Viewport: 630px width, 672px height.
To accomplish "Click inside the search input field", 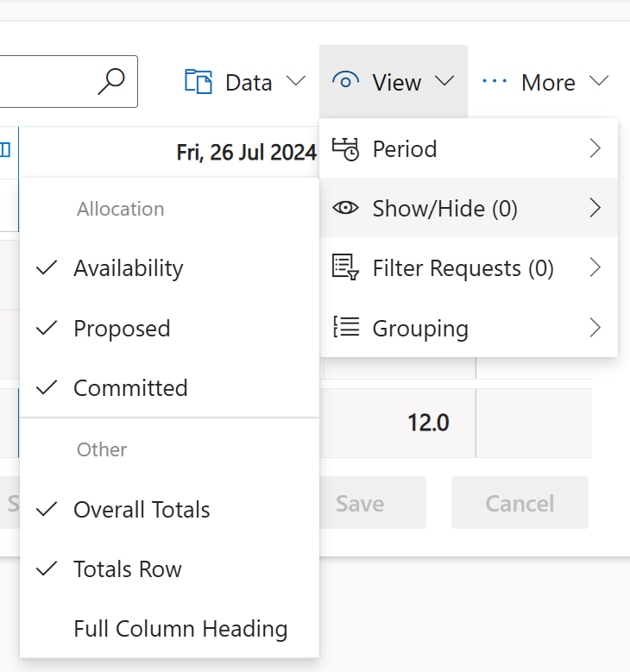I will [x=47, y=81].
